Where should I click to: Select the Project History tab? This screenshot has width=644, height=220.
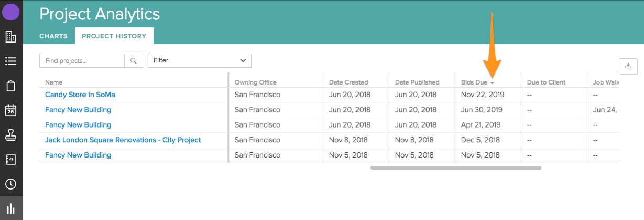114,36
